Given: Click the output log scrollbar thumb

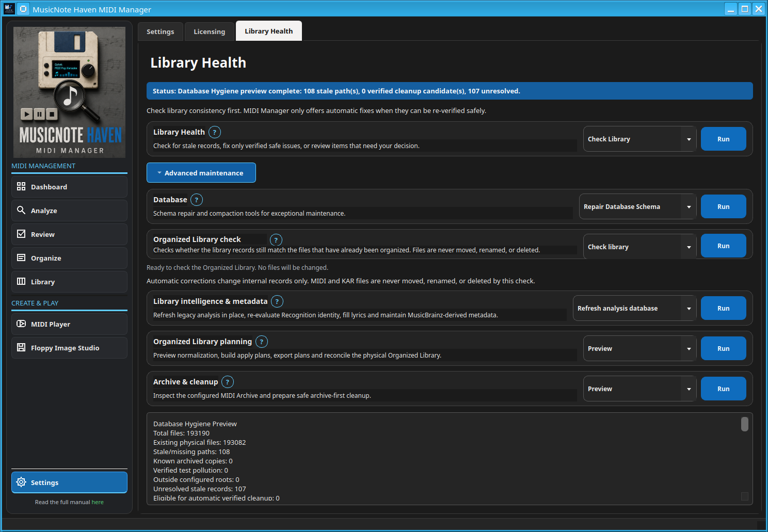Looking at the screenshot, I should [745, 424].
